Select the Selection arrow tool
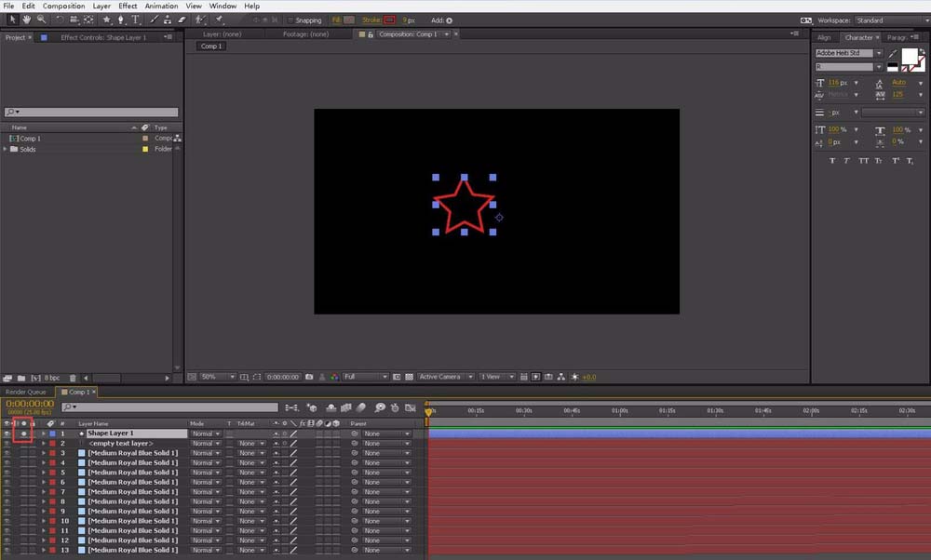This screenshot has height=560, width=931. pos(12,20)
